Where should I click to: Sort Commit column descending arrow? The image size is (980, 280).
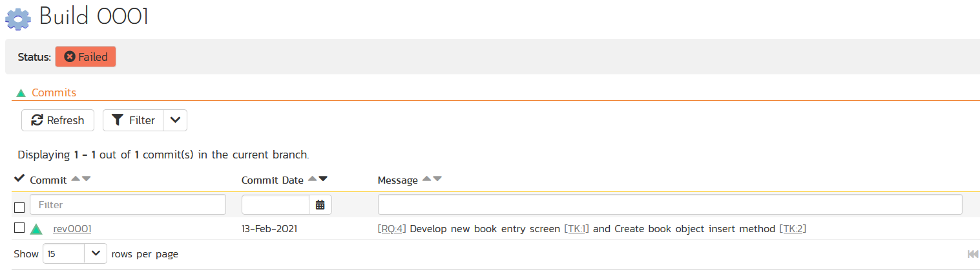coord(87,179)
